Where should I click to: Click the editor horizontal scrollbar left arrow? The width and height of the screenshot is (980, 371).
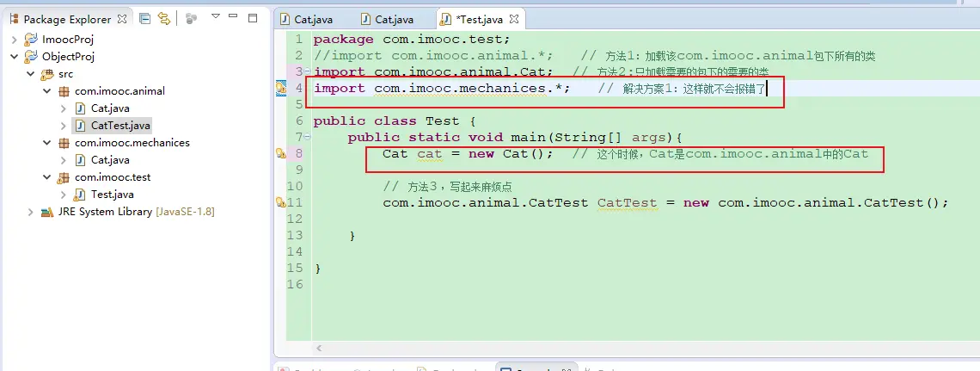click(x=320, y=348)
